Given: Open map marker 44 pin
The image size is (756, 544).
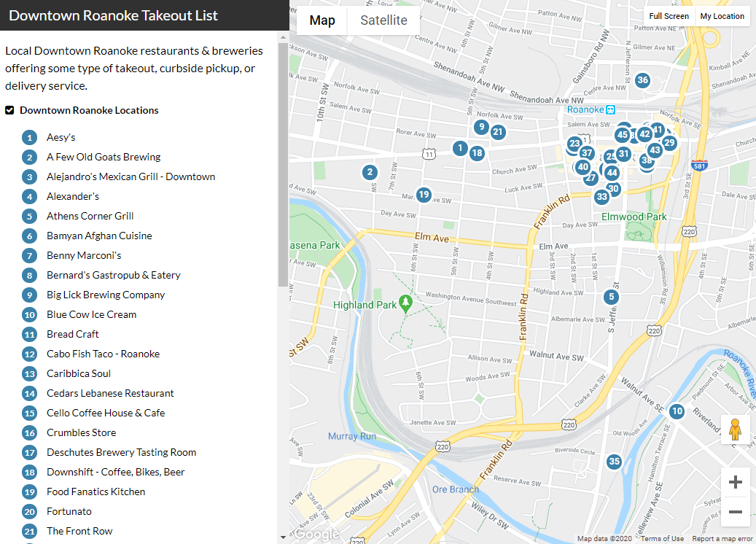Looking at the screenshot, I should 612,172.
